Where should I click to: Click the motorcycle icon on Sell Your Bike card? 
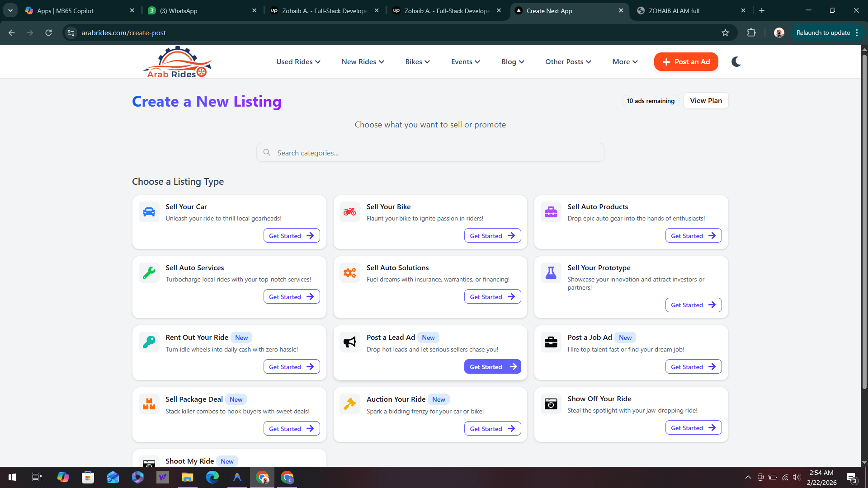pos(349,211)
